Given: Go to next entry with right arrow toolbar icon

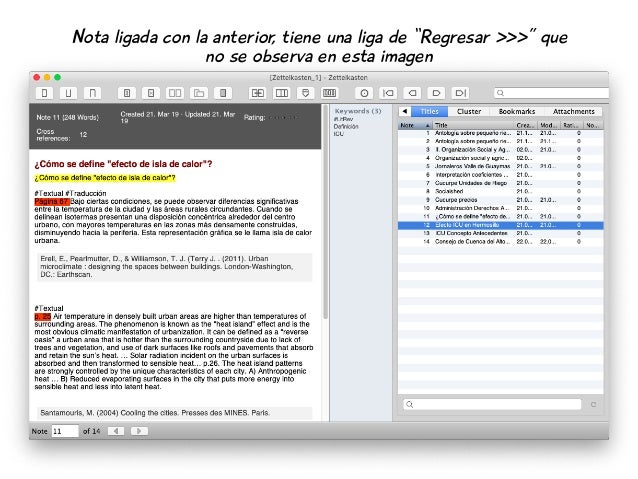Looking at the screenshot, I should click(x=436, y=93).
